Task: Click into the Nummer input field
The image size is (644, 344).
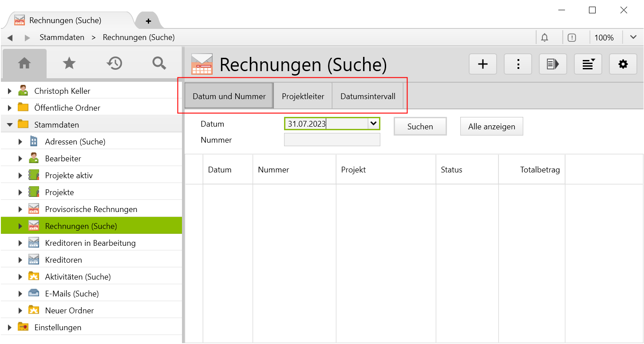Action: coord(332,140)
